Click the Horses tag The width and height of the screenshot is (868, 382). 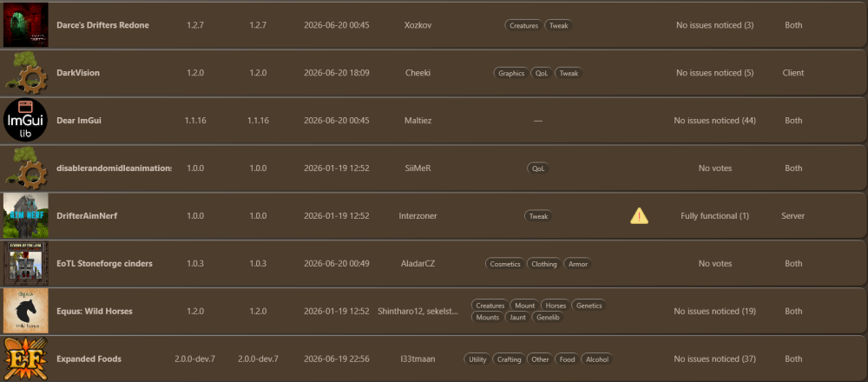(x=556, y=306)
